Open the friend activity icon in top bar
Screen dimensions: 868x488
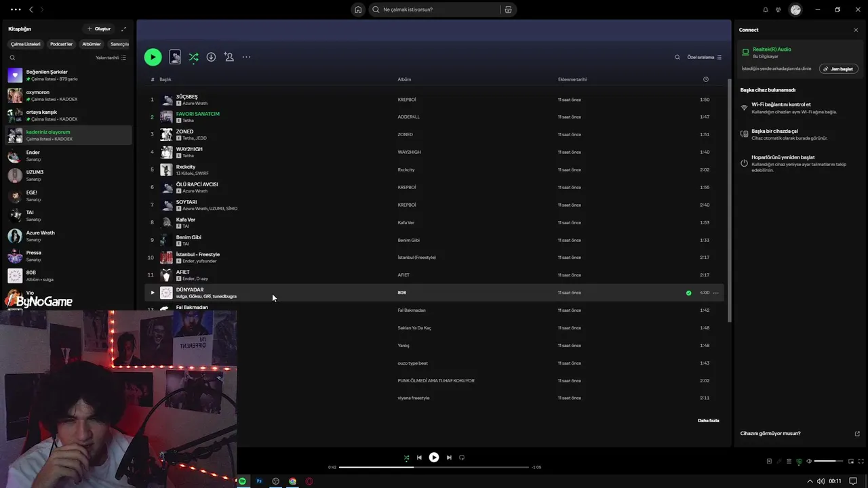778,9
